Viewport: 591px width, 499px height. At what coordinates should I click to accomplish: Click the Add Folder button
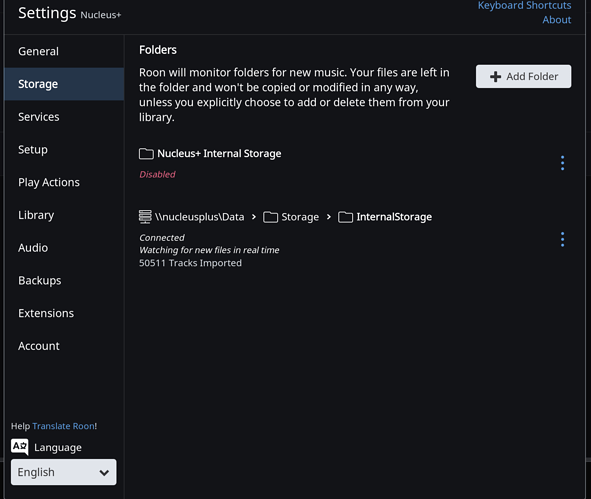[x=523, y=77]
